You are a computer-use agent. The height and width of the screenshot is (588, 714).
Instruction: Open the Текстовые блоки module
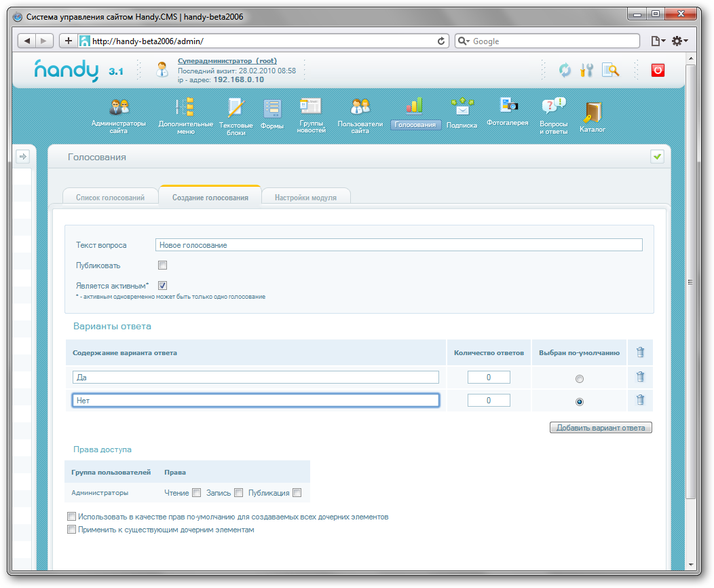(x=236, y=109)
